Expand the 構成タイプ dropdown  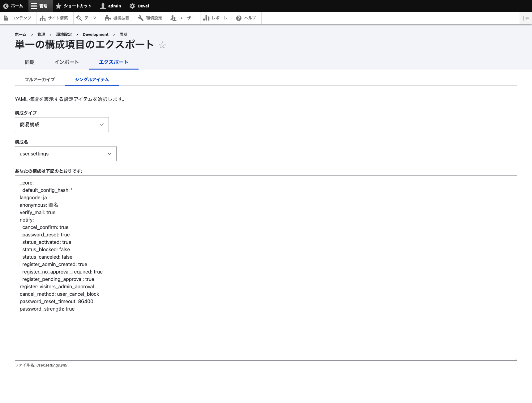click(x=62, y=125)
